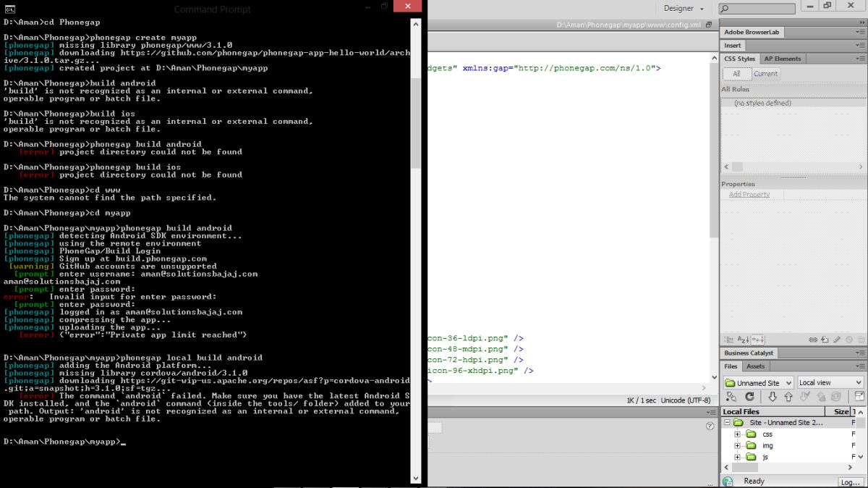Click the Unicode (UTF-8) status text
The image size is (868, 488).
click(x=686, y=400)
